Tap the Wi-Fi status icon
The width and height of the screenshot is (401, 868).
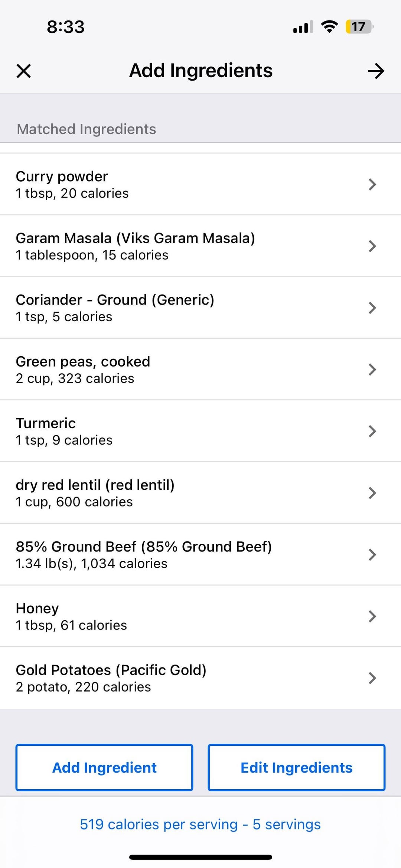point(329,27)
